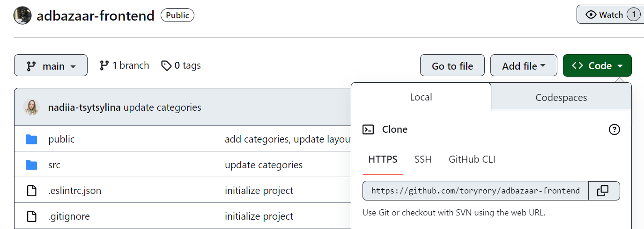
Task: Click the tag icon beside 0 tags
Action: coord(166,65)
